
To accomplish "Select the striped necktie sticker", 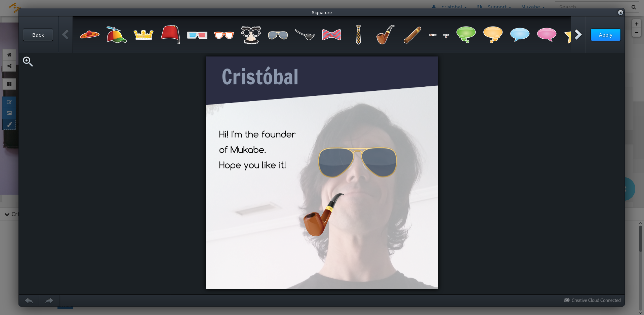I will [x=359, y=35].
